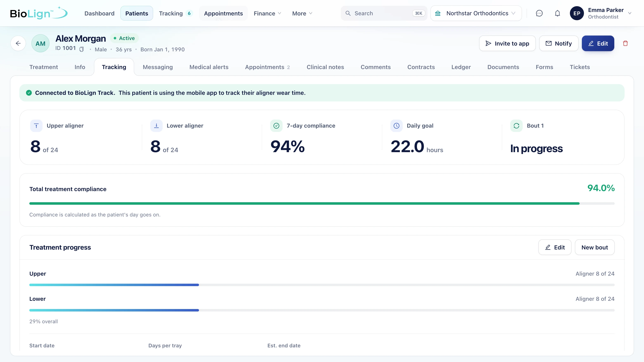Viewport: 644px width, 362px height.
Task: Open the Northstar Orthodontics clinic selector
Action: pyautogui.click(x=476, y=13)
